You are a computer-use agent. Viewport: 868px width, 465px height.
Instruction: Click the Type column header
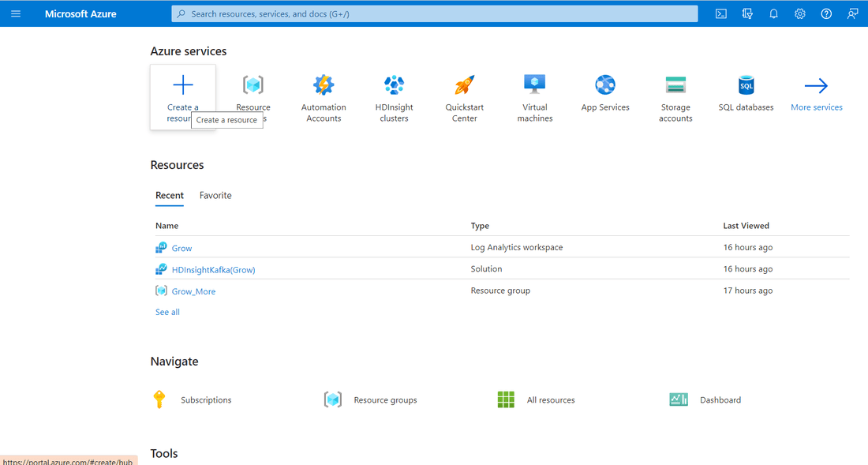[x=480, y=225]
